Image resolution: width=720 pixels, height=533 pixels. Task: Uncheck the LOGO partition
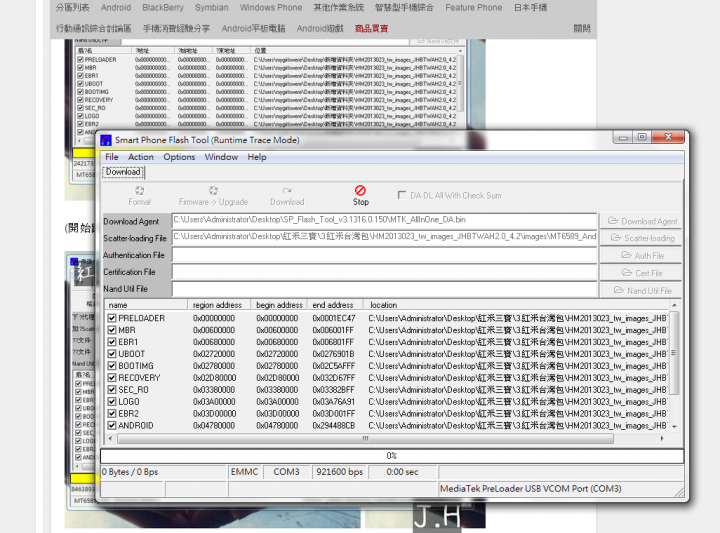click(112, 401)
